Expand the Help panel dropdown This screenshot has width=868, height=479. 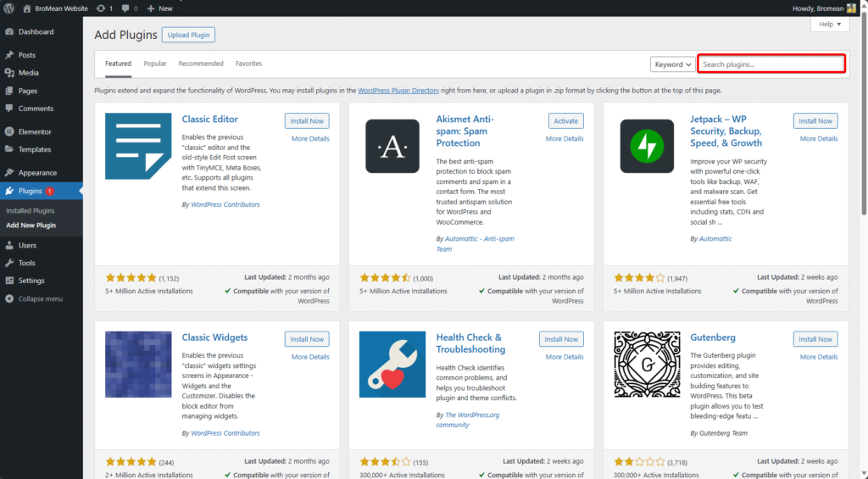click(830, 25)
